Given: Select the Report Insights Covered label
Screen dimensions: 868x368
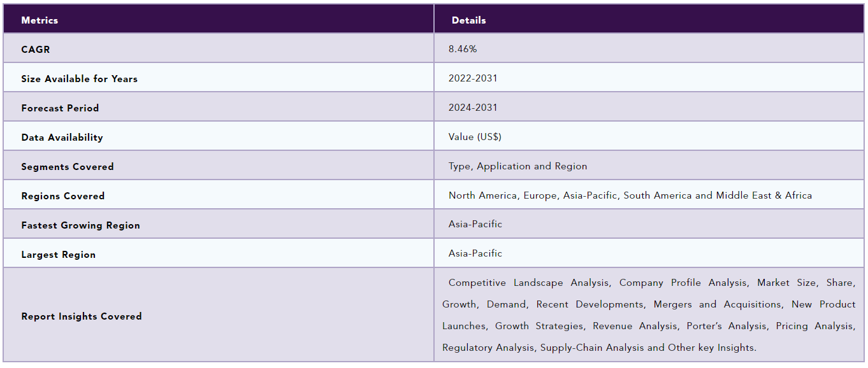Looking at the screenshot, I should point(82,316).
